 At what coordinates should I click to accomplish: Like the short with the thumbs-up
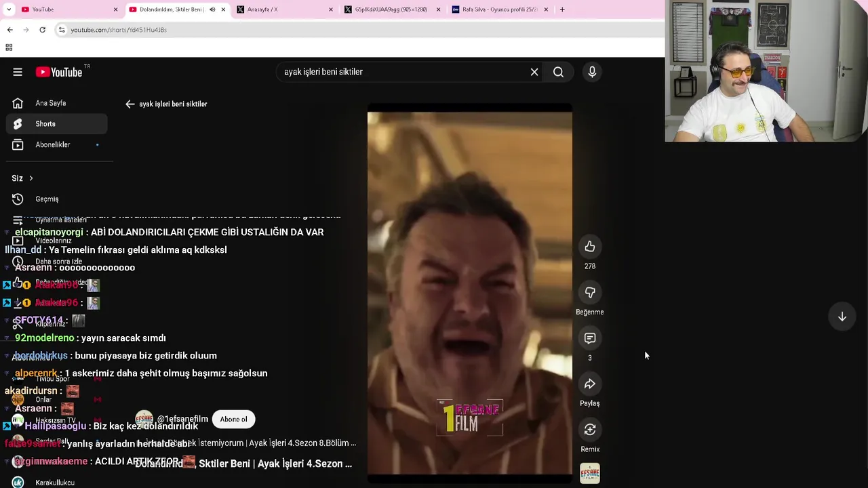tap(590, 247)
